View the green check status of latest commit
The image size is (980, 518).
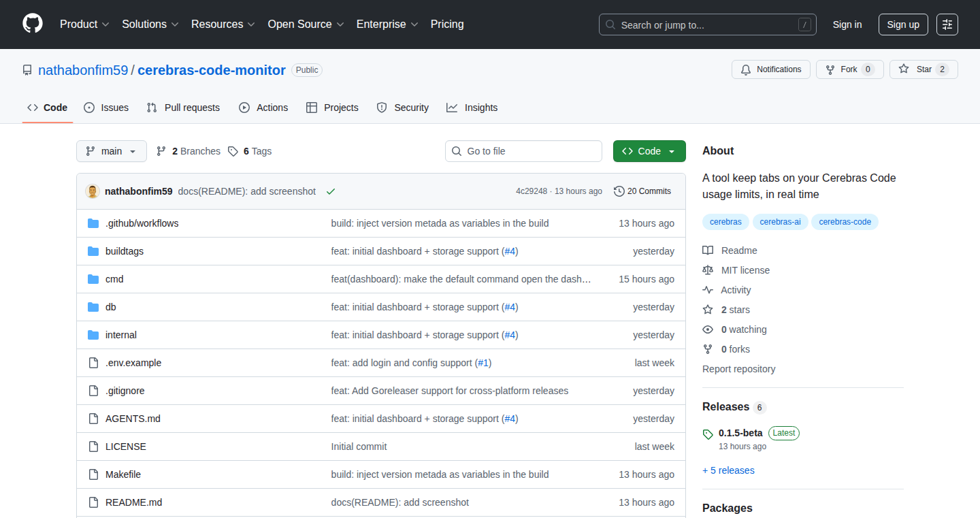[x=331, y=191]
